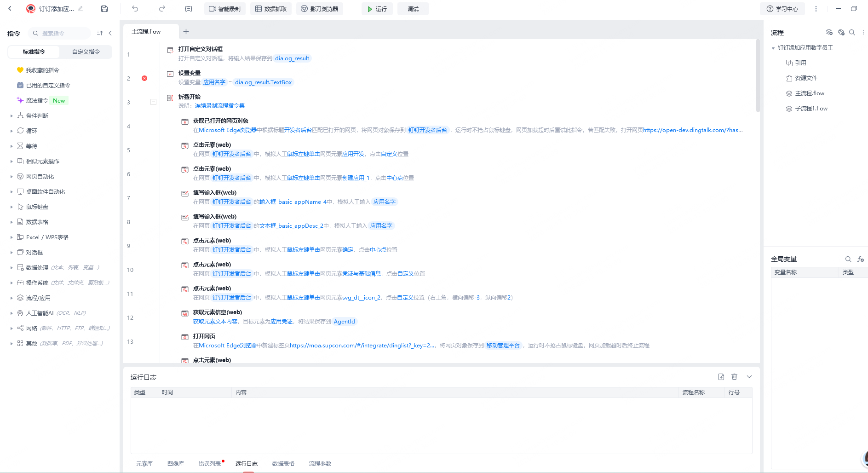
Task: Click the pencil icon to rename the app
Action: click(80, 9)
